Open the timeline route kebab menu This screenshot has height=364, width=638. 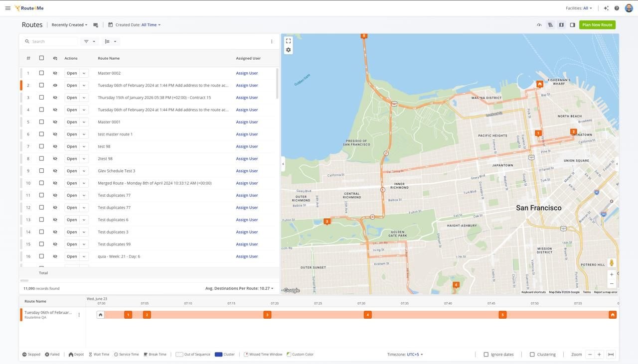(x=79, y=315)
